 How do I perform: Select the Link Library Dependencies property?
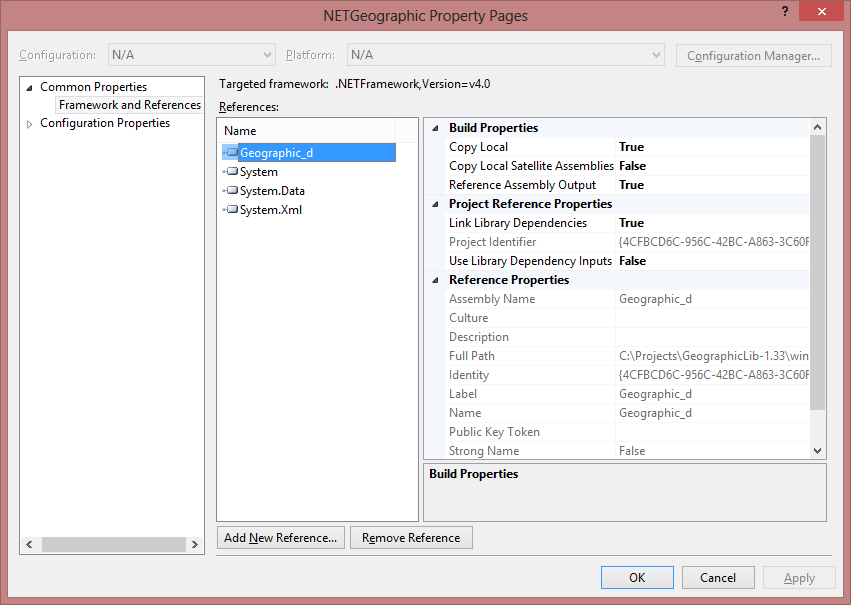517,223
